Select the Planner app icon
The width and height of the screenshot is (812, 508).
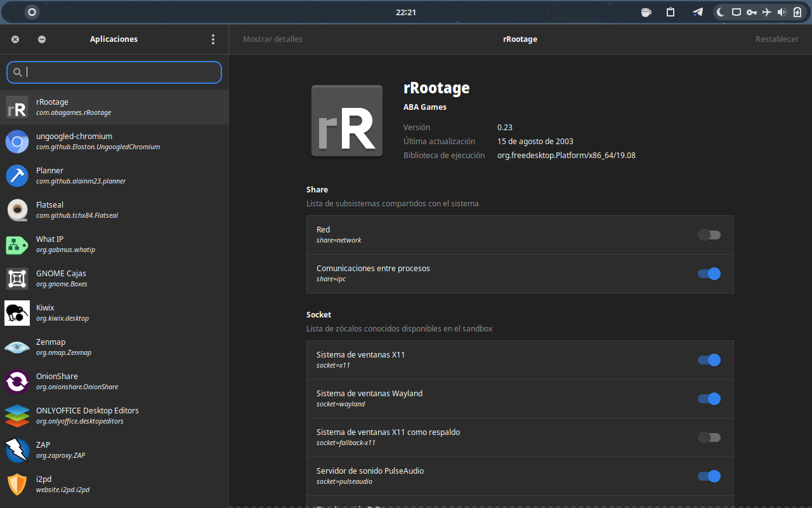pyautogui.click(x=17, y=176)
